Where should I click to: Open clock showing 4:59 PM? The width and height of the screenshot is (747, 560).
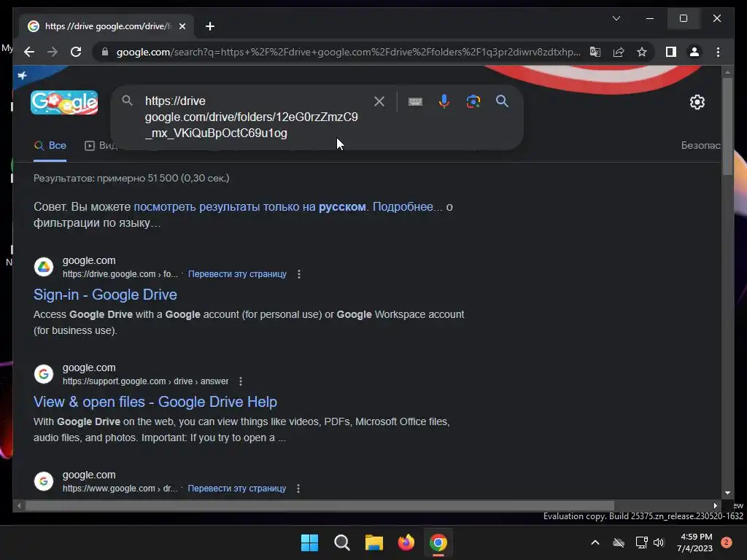(x=695, y=542)
